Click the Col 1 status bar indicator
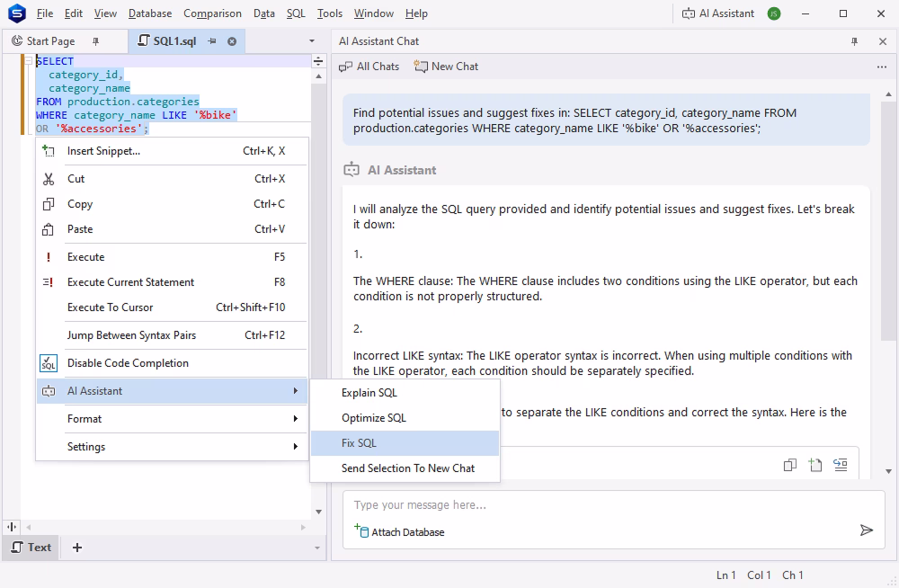899x588 pixels. tap(759, 575)
